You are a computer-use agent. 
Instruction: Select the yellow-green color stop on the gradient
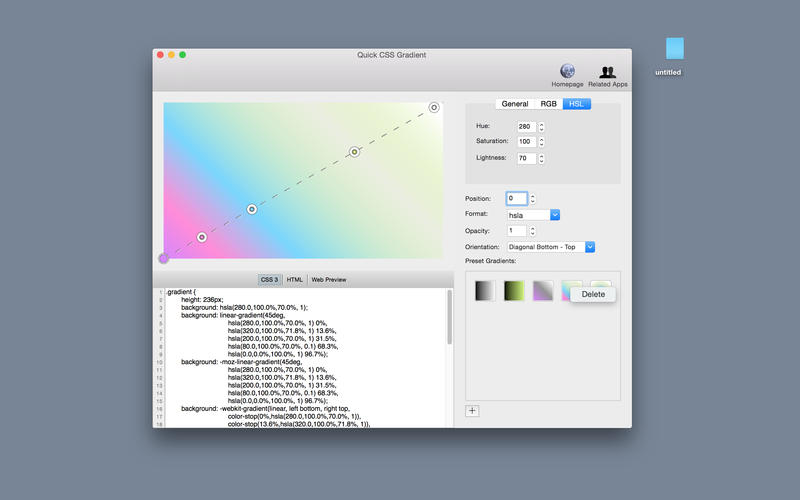[355, 152]
